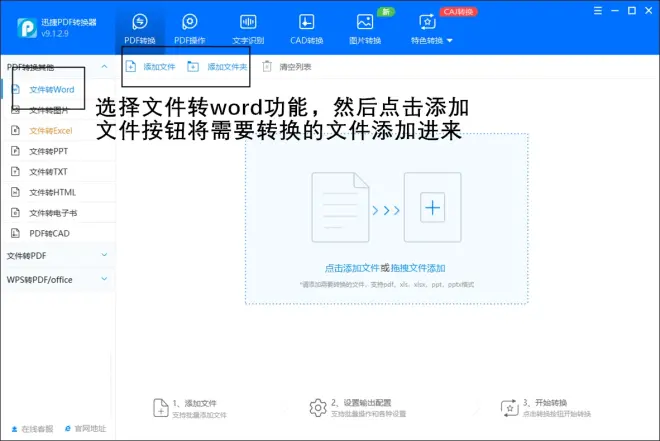This screenshot has width=660, height=441.
Task: Select 文件转Word in sidebar
Action: (x=58, y=90)
